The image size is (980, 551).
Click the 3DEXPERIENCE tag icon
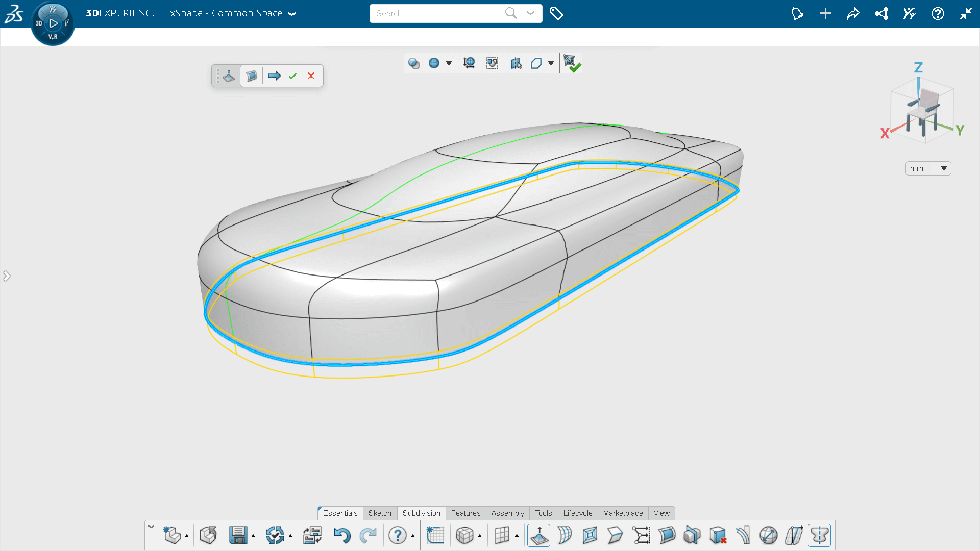tap(556, 13)
